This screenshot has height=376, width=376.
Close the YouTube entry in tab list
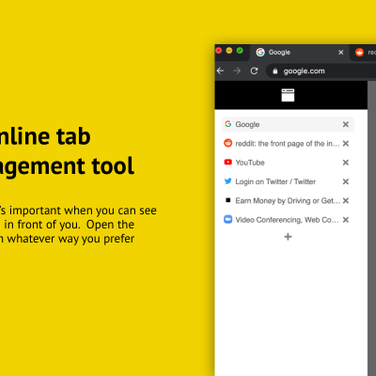click(x=346, y=162)
